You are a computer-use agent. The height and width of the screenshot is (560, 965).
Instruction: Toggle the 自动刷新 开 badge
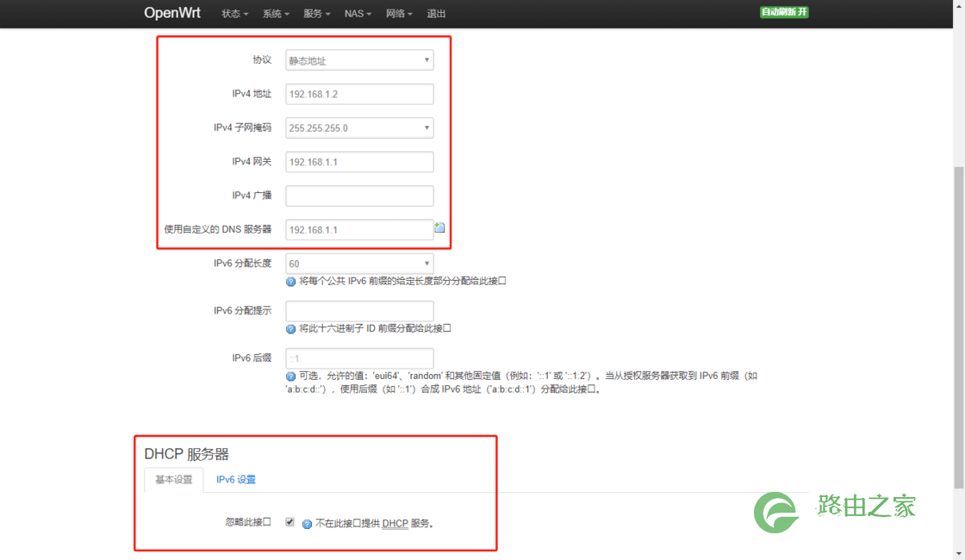coord(784,12)
